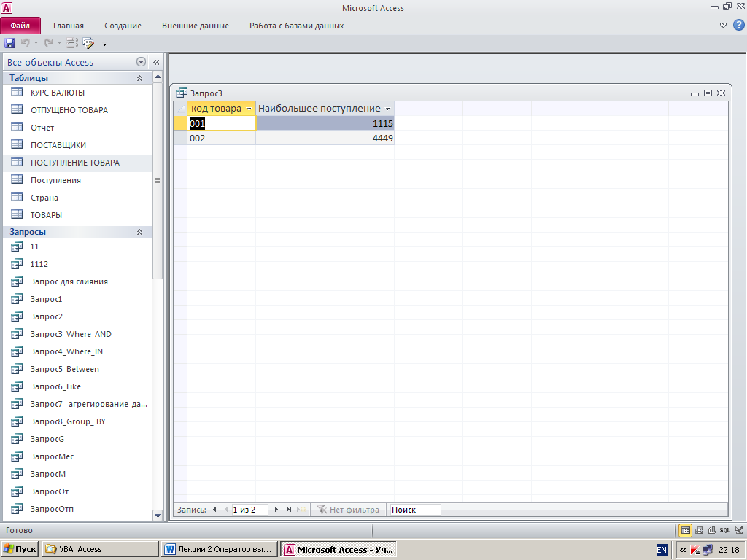The height and width of the screenshot is (560, 747).
Task: Open Наибольшее поступление column filter dropdown
Action: 388,109
